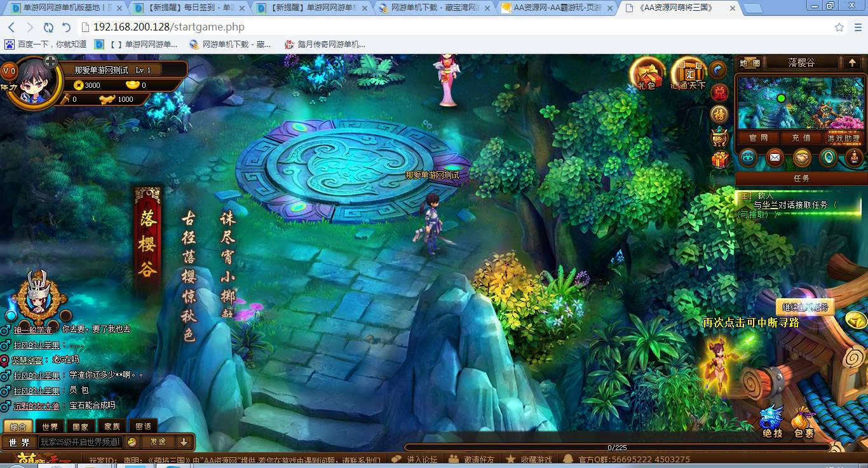
Task: Collapse chat with the down arrow button
Action: click(184, 442)
